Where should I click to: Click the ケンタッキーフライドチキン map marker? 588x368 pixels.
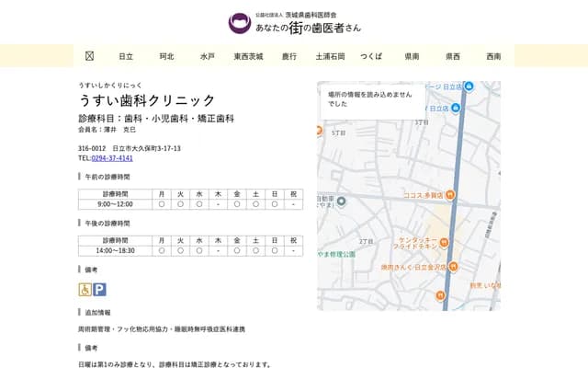coord(444,242)
